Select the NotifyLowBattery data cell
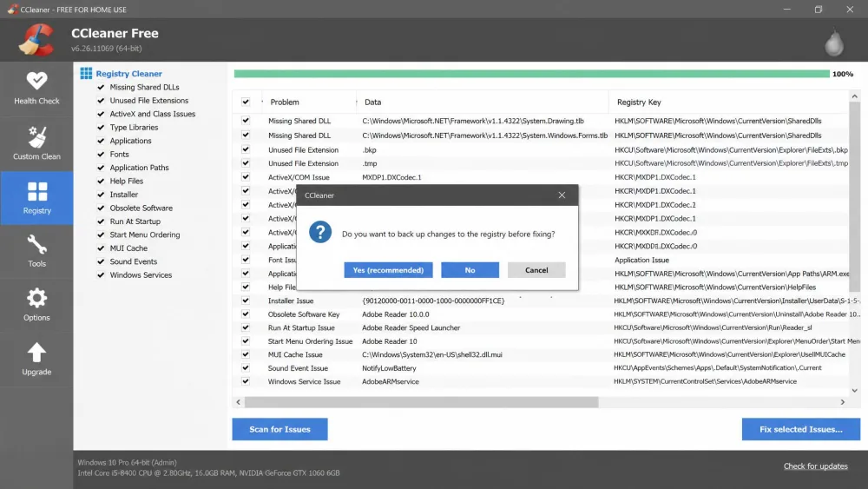868x489 pixels. coord(389,368)
